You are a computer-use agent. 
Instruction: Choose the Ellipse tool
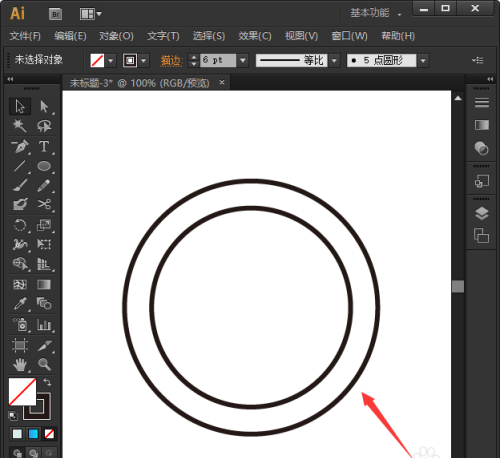coord(44,166)
